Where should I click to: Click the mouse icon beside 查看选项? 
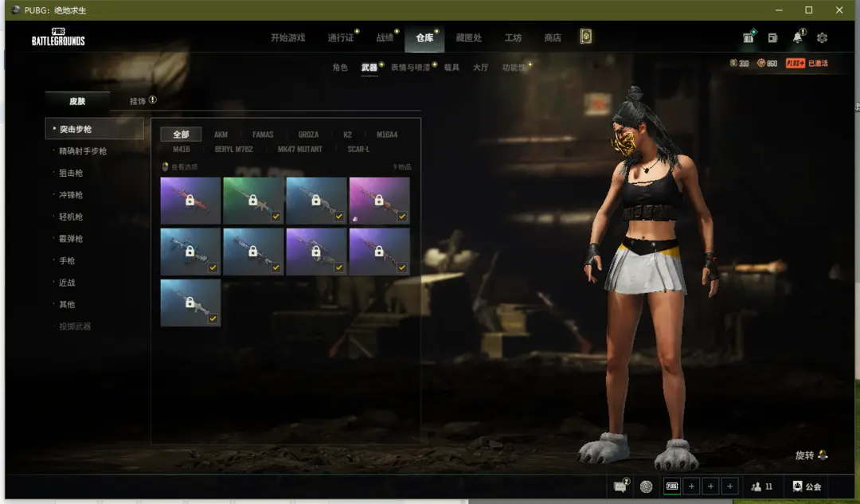coord(165,166)
